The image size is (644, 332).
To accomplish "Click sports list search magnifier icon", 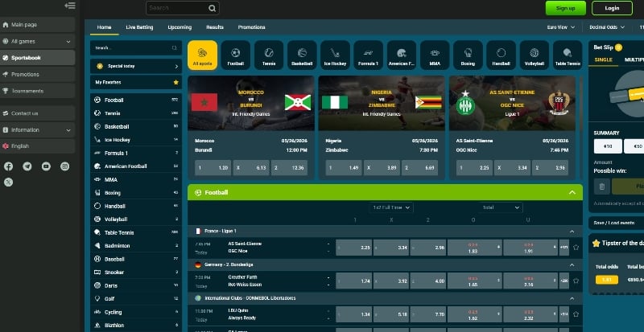I will tap(175, 48).
